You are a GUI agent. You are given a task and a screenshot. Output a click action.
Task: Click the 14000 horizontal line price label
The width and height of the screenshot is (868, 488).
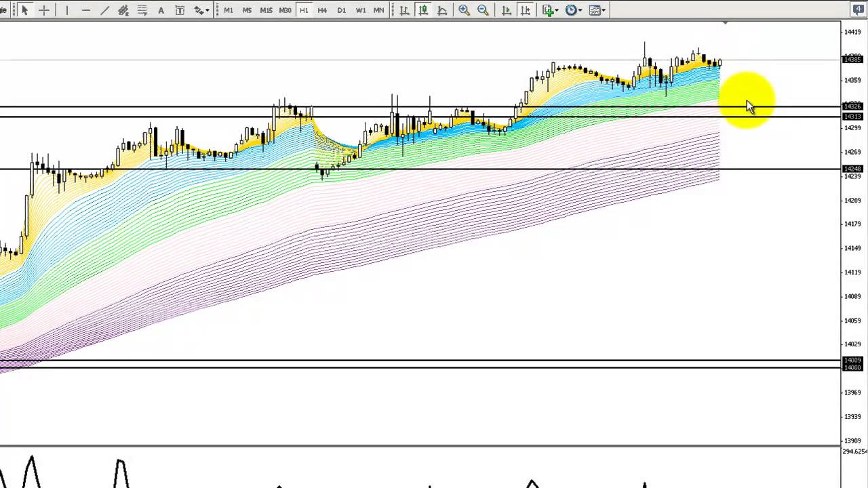(852, 367)
